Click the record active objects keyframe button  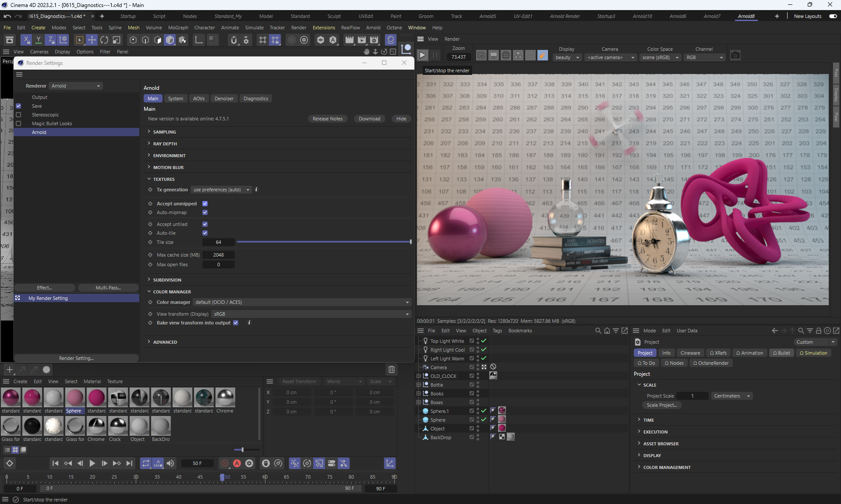pos(224,463)
